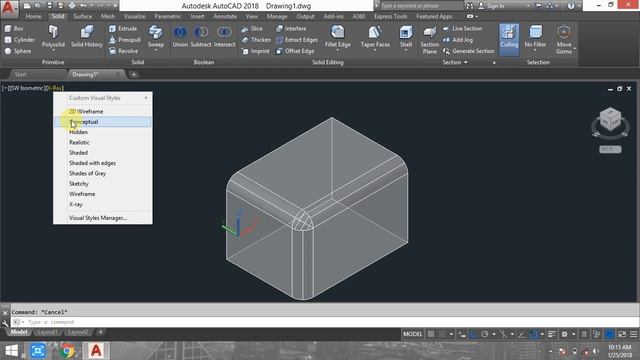Select Extract Edges tool

(297, 40)
